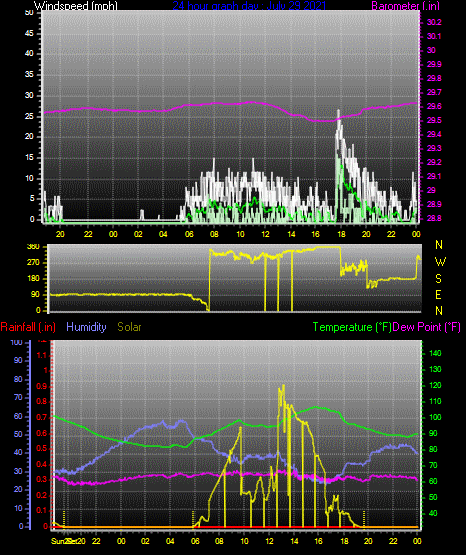
Task: Click the 100 temperature scale value
Action: (x=435, y=417)
